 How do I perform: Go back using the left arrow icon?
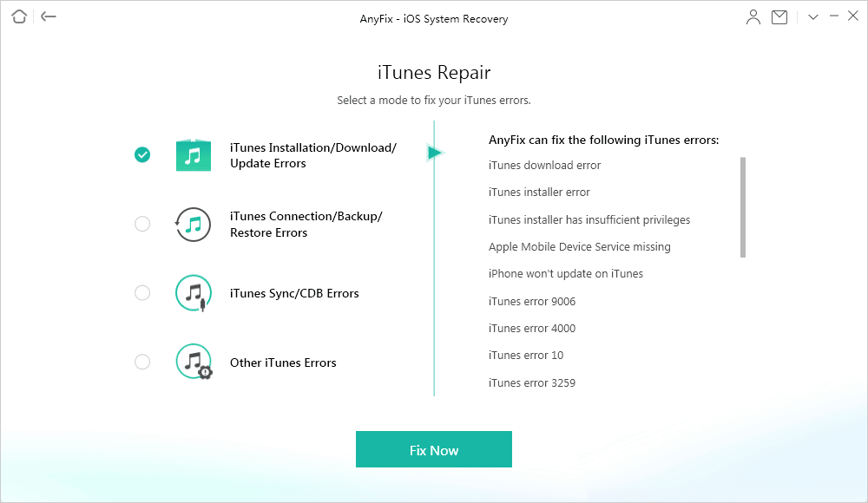tap(49, 16)
